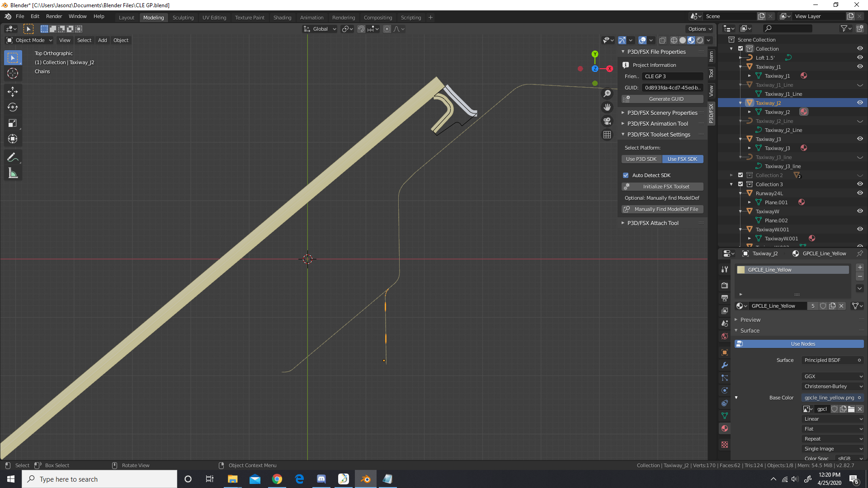Click the friendly name field showing CLE GP 3
The height and width of the screenshot is (488, 868).
(x=672, y=76)
